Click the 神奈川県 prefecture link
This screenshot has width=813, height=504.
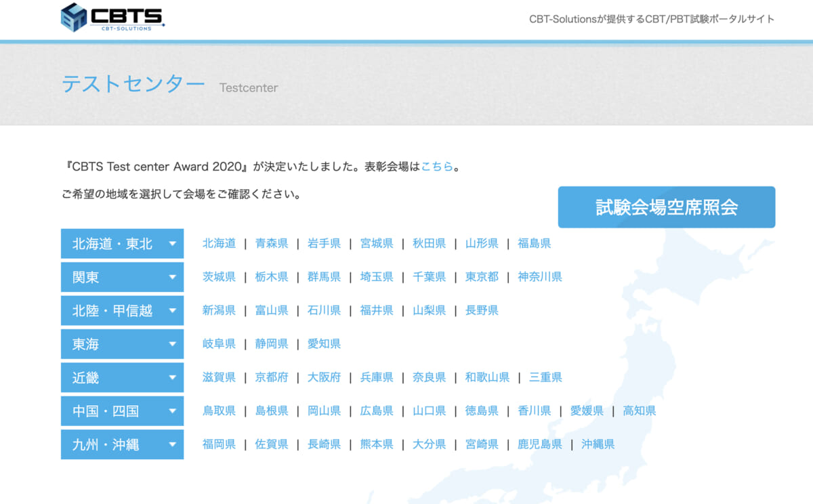539,277
